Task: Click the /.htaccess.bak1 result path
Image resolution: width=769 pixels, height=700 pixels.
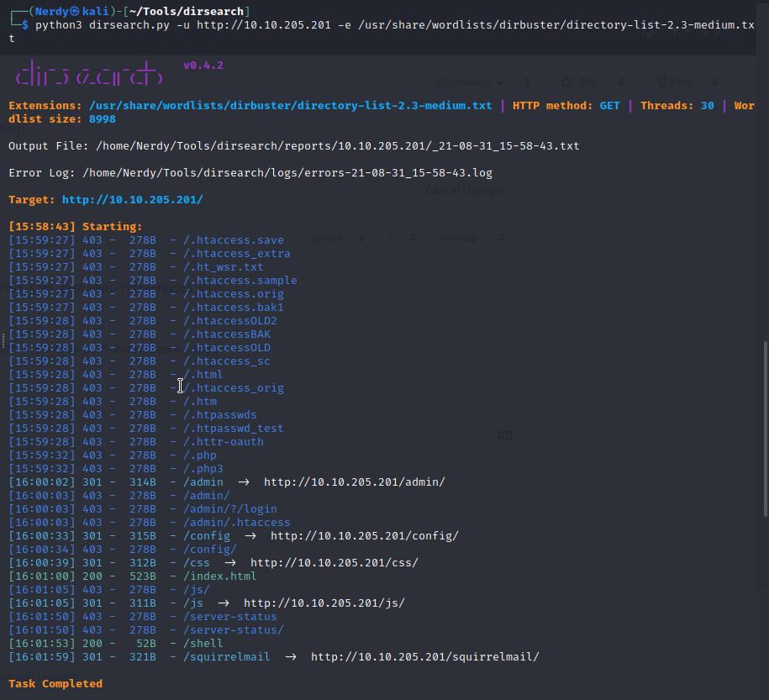Action: coord(234,307)
